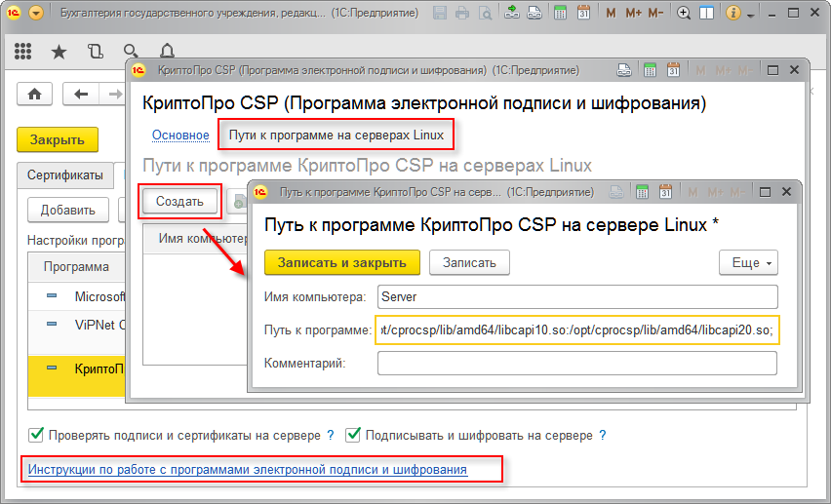Open main 1C menu dropdown arrow
This screenshot has height=504, width=831.
tap(36, 13)
